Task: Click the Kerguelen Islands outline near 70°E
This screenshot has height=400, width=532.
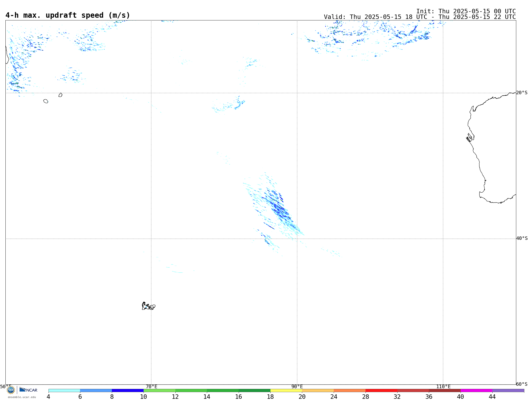Action: pos(149,306)
